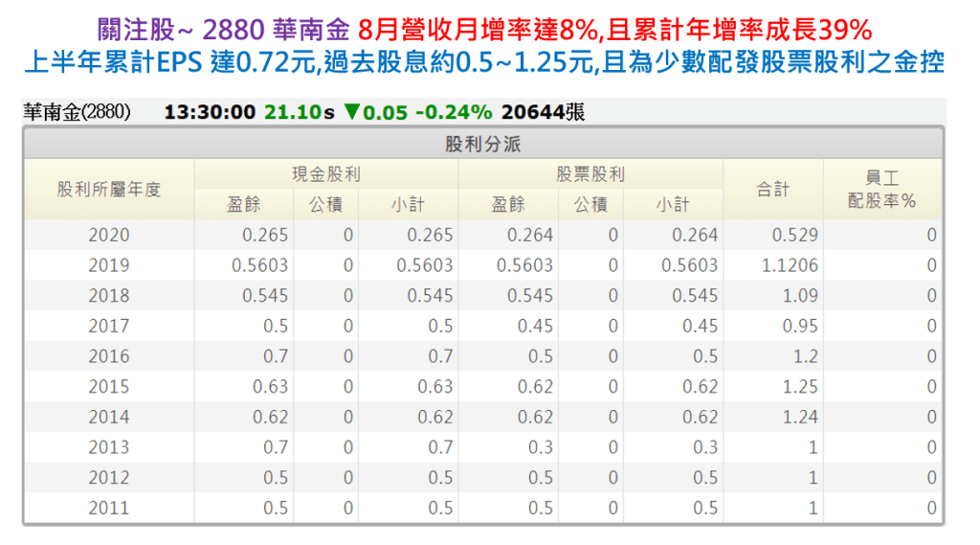
Task: Click 公積 sub-header under 股票股利
Action: click(x=590, y=204)
